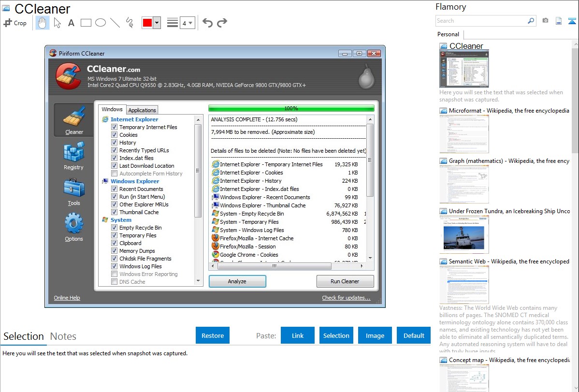Open the Personal tab

pos(449,34)
